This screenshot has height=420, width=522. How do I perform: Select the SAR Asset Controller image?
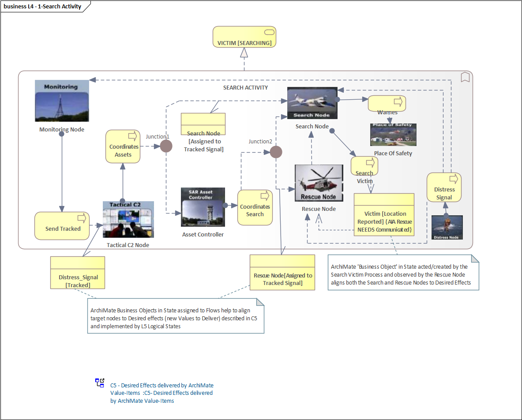[203, 207]
